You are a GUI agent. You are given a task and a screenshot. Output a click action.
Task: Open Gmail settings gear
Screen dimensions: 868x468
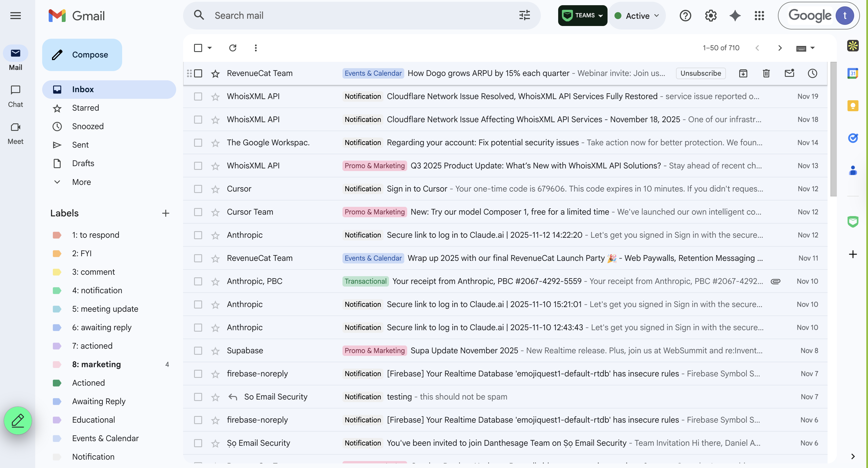[x=711, y=16]
